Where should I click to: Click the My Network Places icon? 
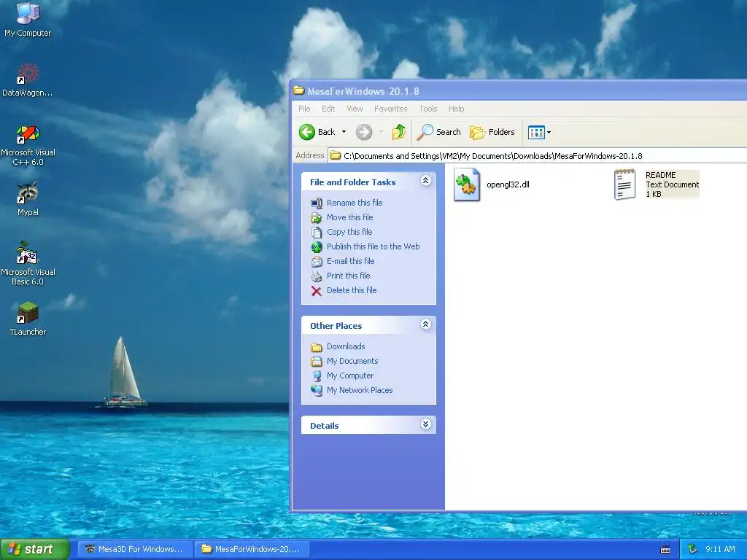(317, 391)
